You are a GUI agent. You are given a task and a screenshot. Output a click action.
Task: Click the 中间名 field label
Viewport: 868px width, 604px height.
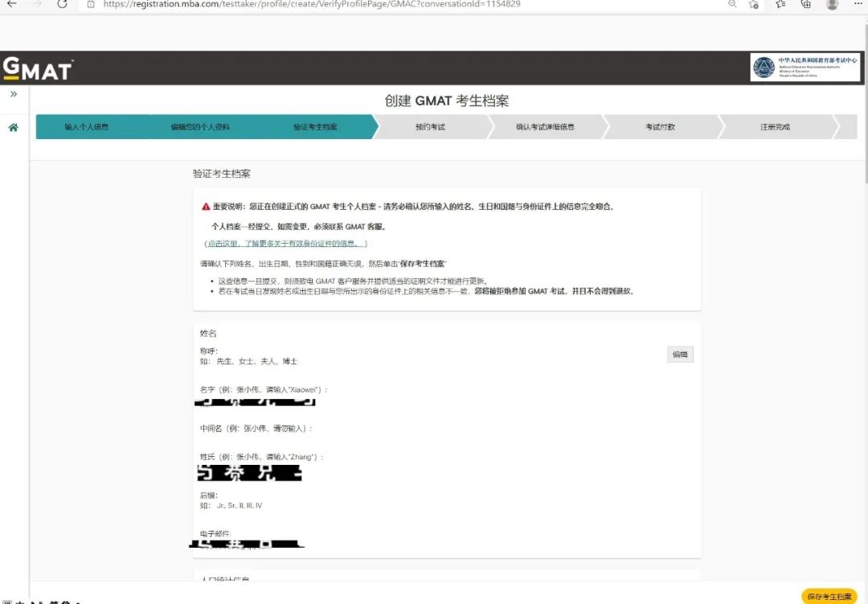coord(256,429)
